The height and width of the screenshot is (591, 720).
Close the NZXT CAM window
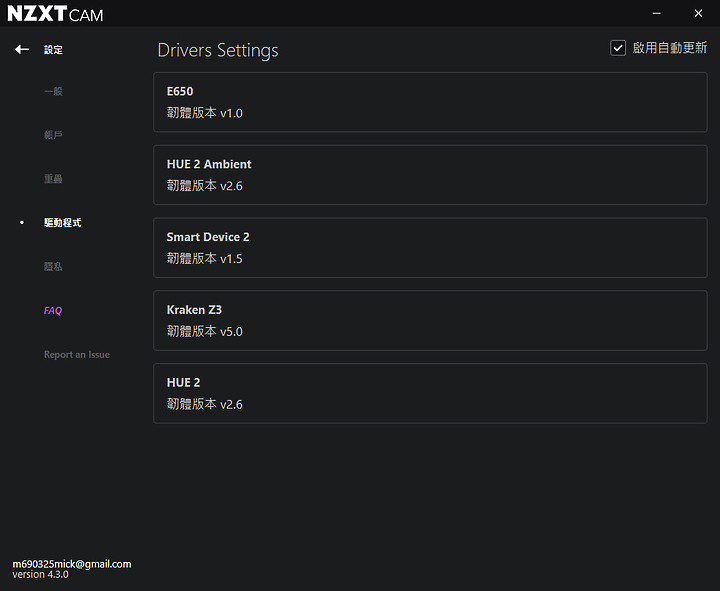(x=698, y=13)
